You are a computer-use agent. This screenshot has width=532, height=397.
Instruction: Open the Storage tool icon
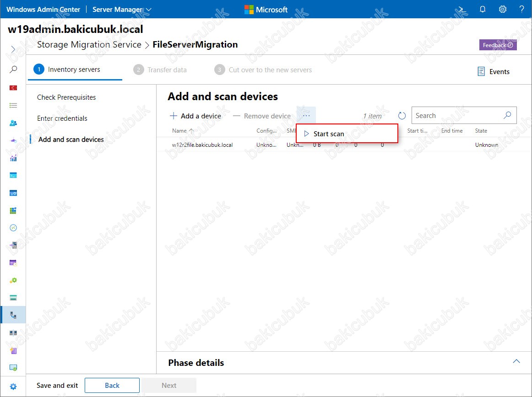13,298
